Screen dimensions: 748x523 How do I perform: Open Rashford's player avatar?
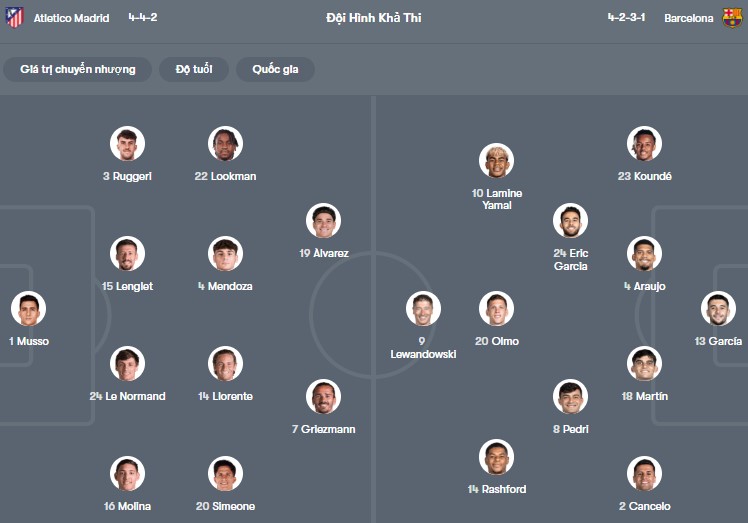coord(497,457)
